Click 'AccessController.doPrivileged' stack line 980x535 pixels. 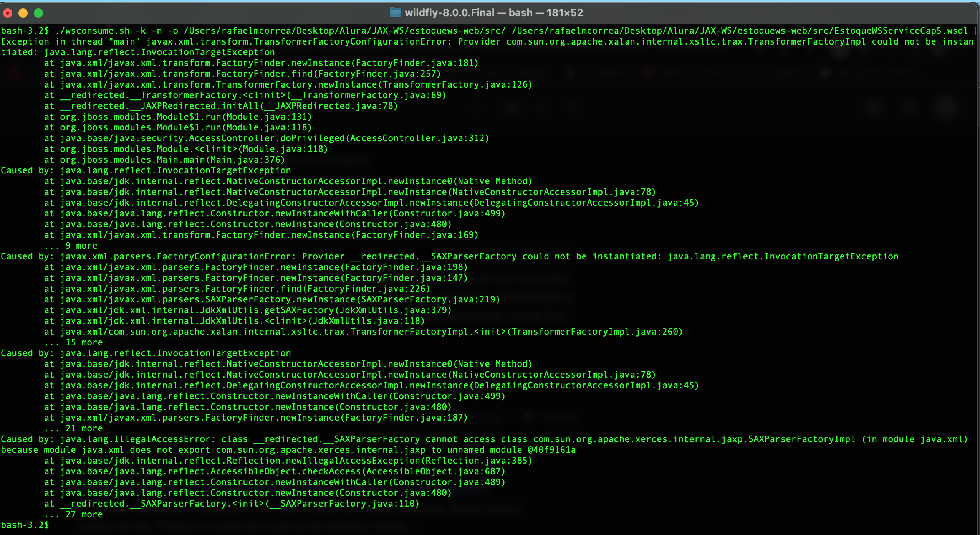(267, 138)
